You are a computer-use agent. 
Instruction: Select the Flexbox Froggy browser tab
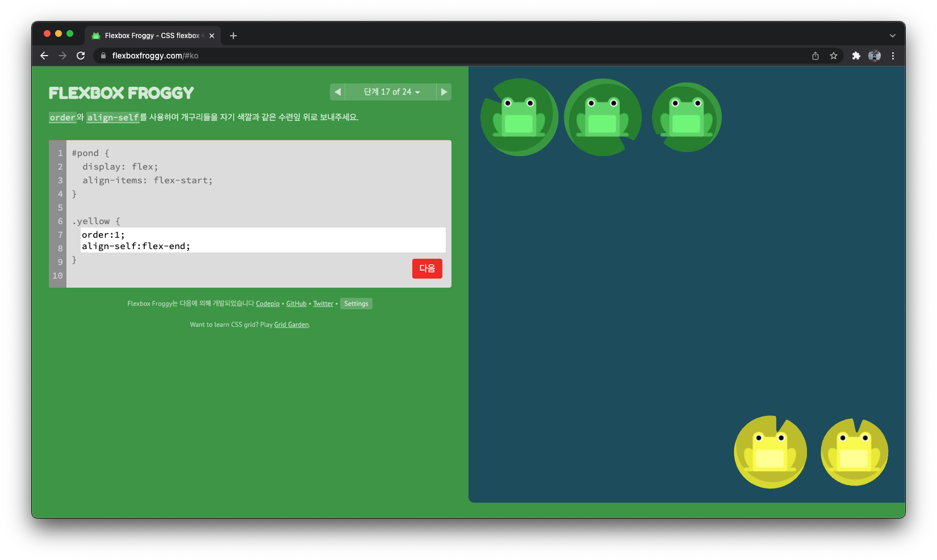tap(153, 36)
